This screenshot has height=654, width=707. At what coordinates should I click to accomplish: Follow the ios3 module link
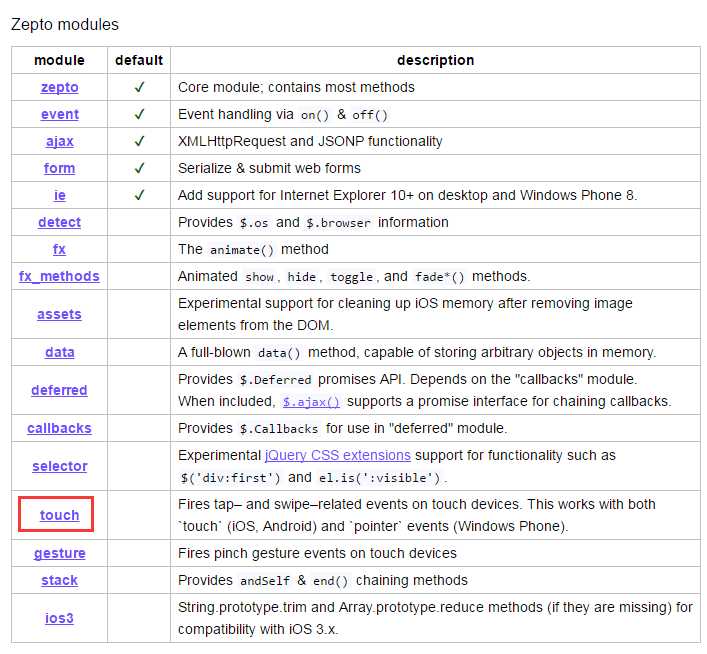60,618
